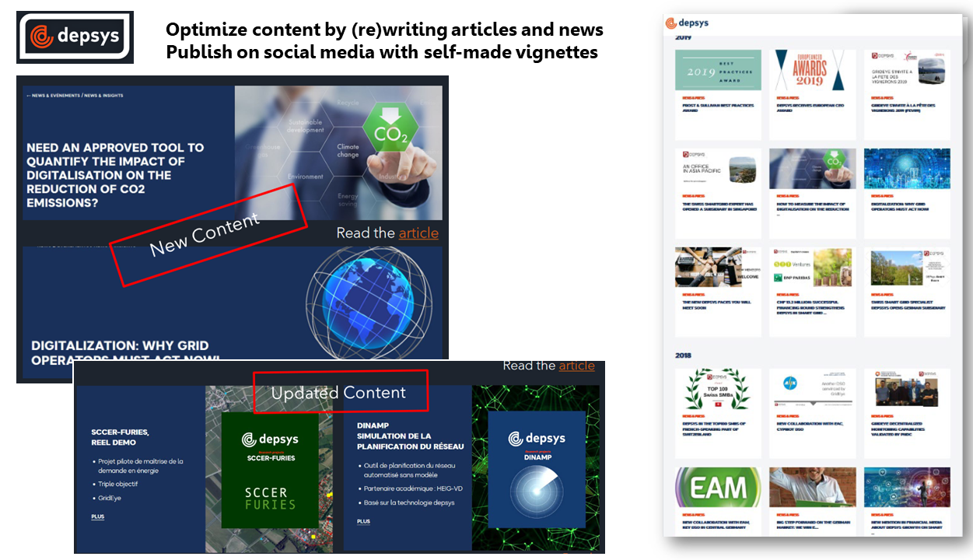Screen dimensions: 973x560
Task: Click the 'Digitalization: Why Grid Operators Must Act Now' headline
Action: tap(121, 352)
